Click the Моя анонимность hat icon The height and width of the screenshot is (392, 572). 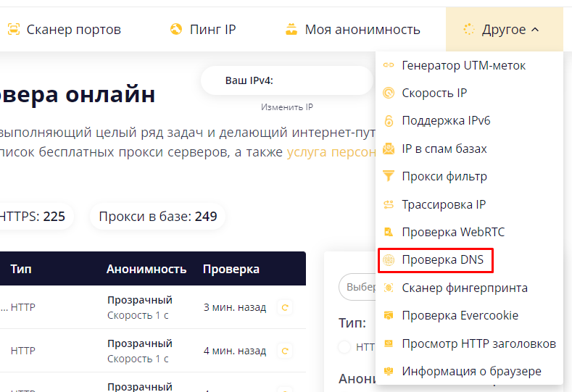point(291,29)
